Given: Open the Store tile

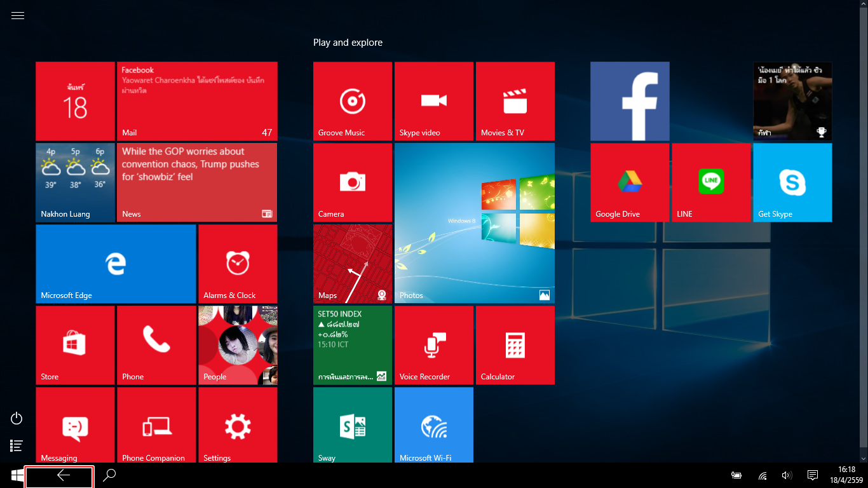Looking at the screenshot, I should (x=75, y=345).
